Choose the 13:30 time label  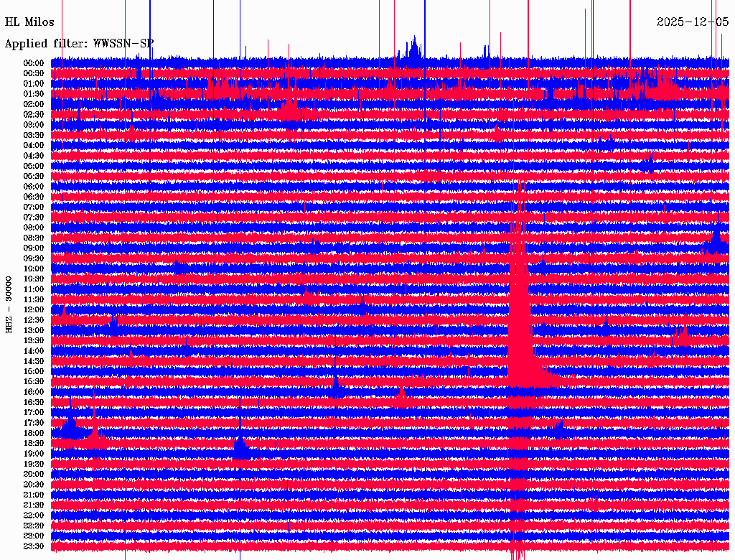[x=34, y=340]
